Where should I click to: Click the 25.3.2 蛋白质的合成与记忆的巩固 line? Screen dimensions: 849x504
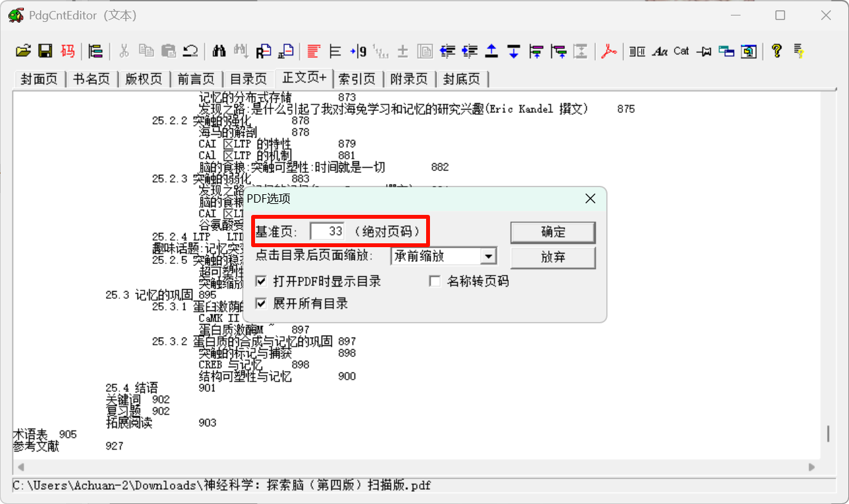pyautogui.click(x=254, y=341)
